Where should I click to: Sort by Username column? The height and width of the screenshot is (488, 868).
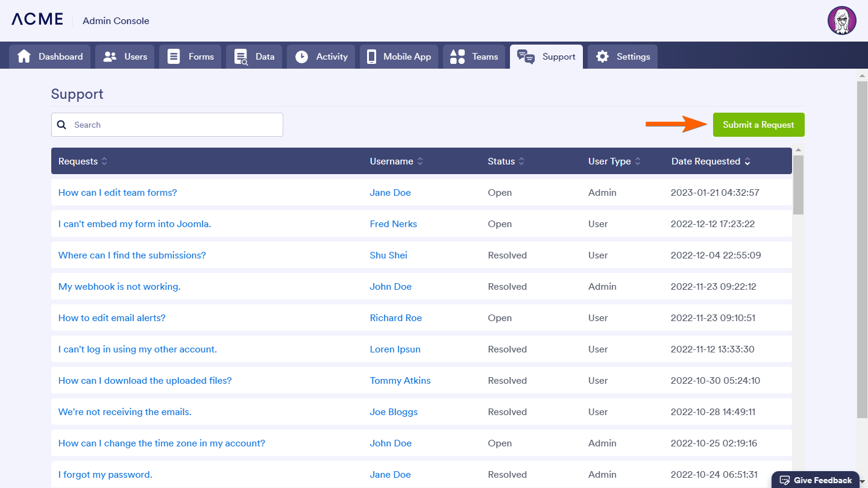tap(420, 161)
